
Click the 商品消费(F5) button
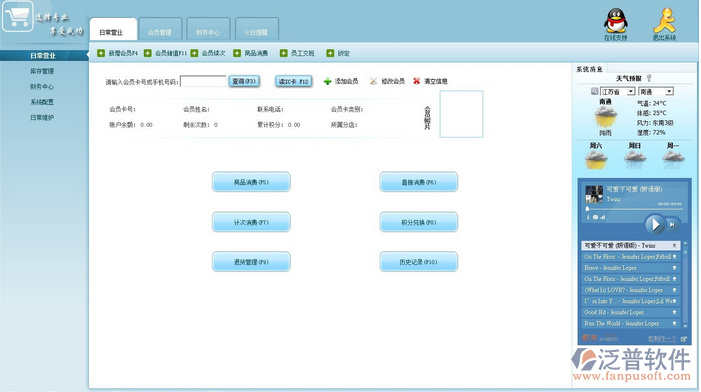point(251,182)
